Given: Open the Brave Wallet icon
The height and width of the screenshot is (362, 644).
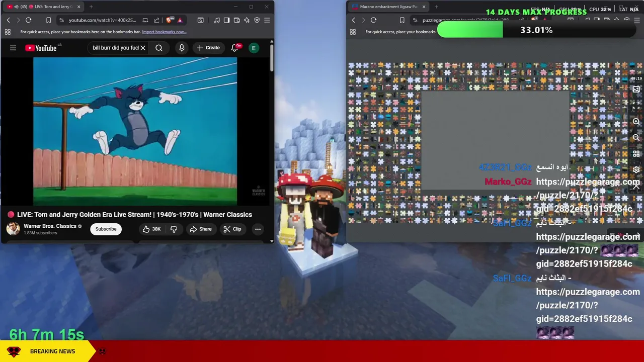Looking at the screenshot, I should (236, 20).
